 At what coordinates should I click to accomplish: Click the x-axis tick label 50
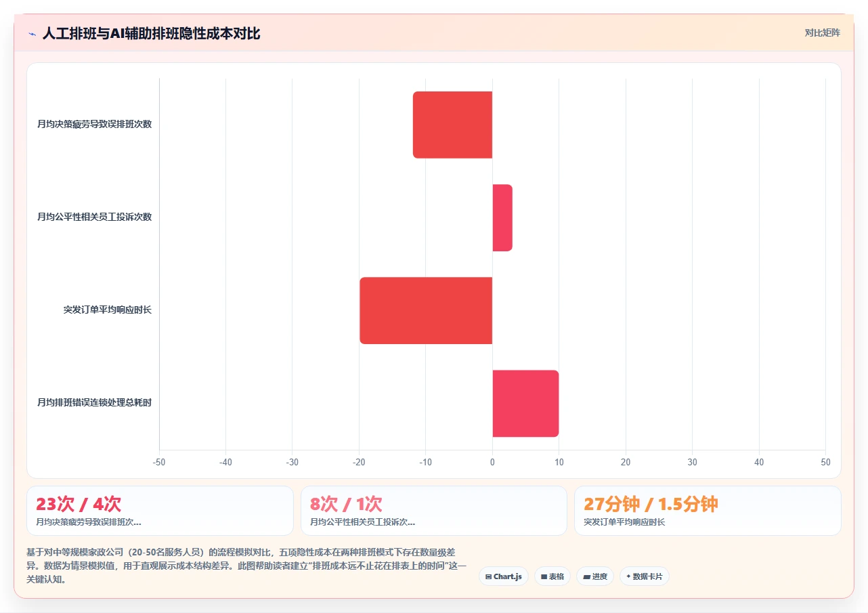[x=825, y=462]
